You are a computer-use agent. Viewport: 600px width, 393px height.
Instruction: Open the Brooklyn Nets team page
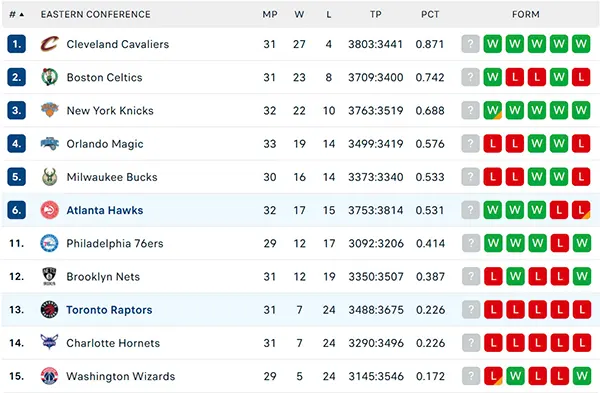(103, 277)
